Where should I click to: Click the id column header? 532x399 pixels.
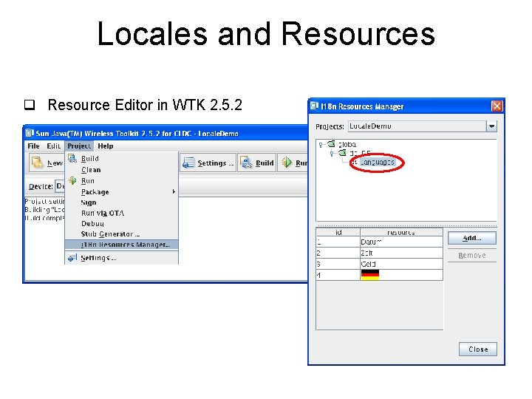click(338, 233)
